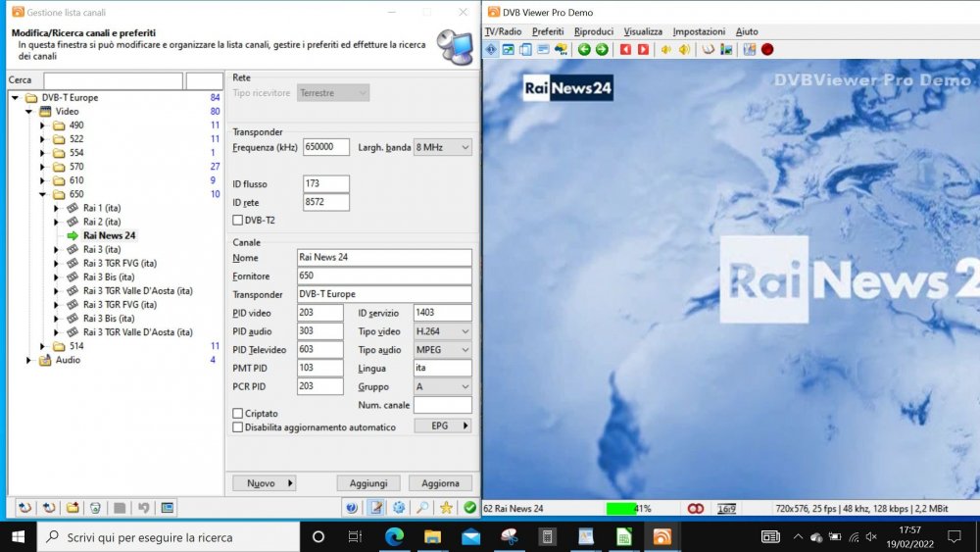The image size is (980, 552).
Task: Click the Aggiorna button
Action: click(440, 483)
